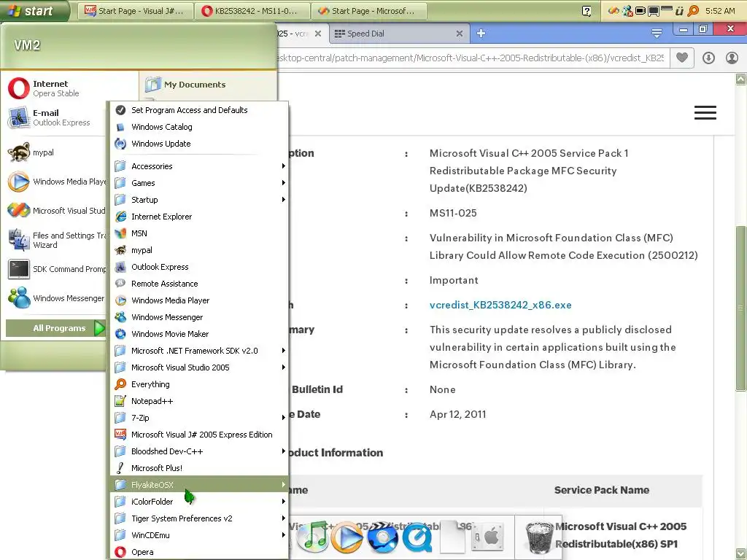The height and width of the screenshot is (560, 747).
Task: Close the Speed Dial tab
Action: point(460,34)
